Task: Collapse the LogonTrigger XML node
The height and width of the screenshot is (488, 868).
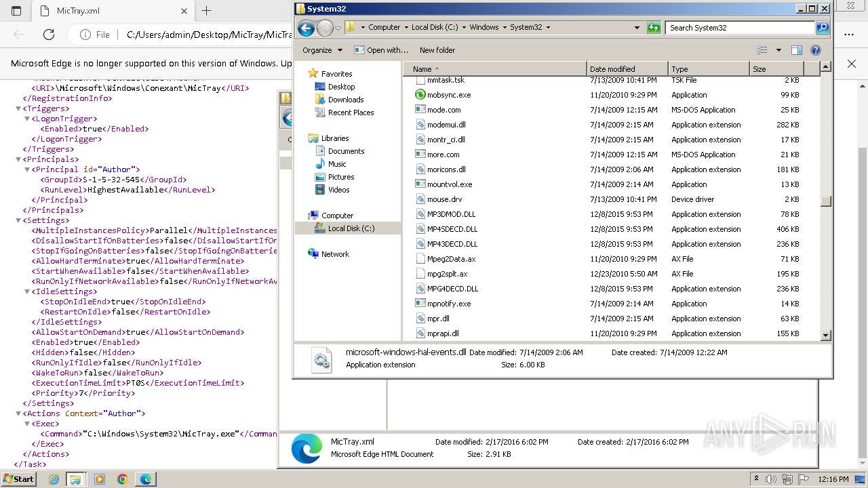Action: tap(27, 119)
